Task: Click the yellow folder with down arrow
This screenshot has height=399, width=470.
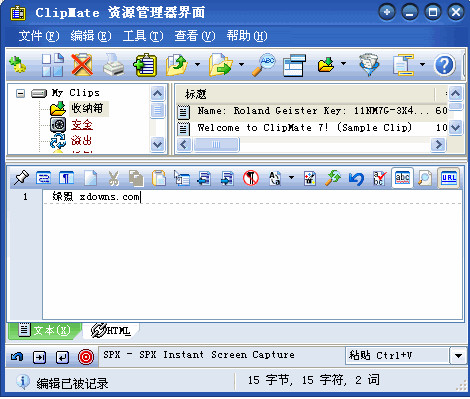Action: point(326,65)
